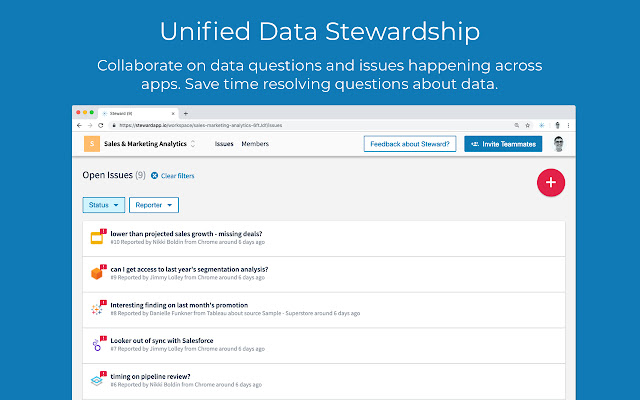Expand the Reporter filter dropdown
The width and height of the screenshot is (640, 400).
pyautogui.click(x=154, y=205)
